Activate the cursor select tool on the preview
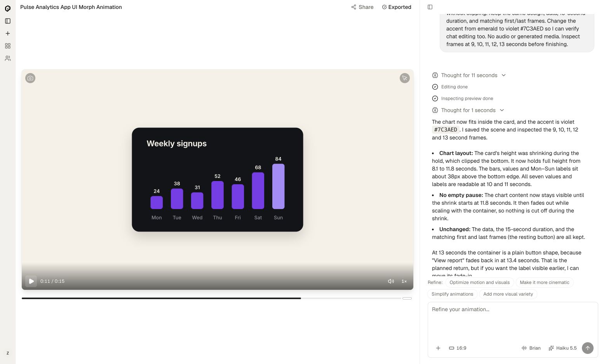 (405, 78)
